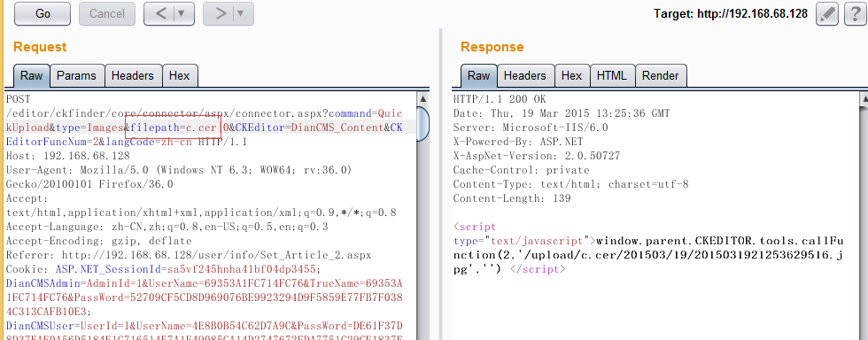Click the ASP.NET_SessionId cookie value
The height and width of the screenshot is (340, 868).
click(x=240, y=270)
